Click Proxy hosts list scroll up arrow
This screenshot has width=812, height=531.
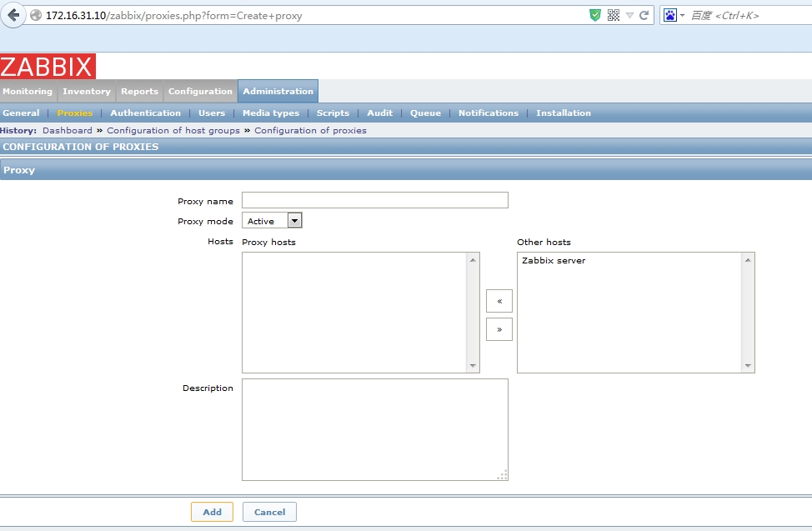click(x=473, y=259)
